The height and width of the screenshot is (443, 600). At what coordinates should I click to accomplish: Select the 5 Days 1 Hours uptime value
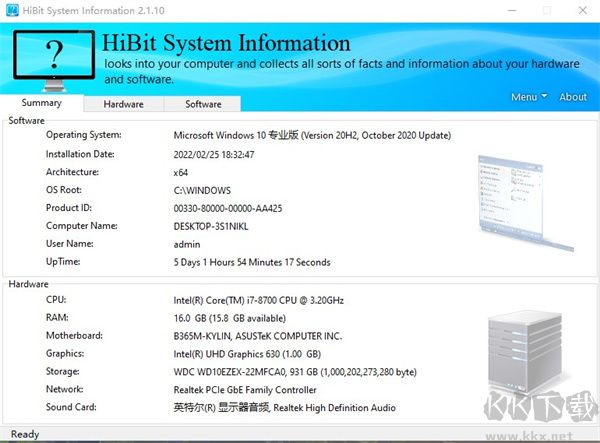[x=252, y=262]
